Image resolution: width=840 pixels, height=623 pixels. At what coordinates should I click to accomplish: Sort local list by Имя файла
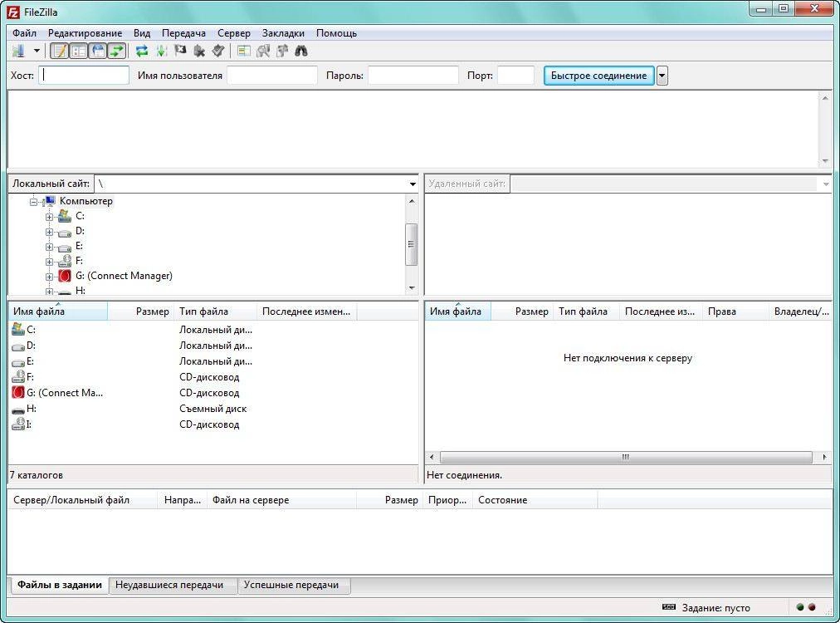(58, 311)
